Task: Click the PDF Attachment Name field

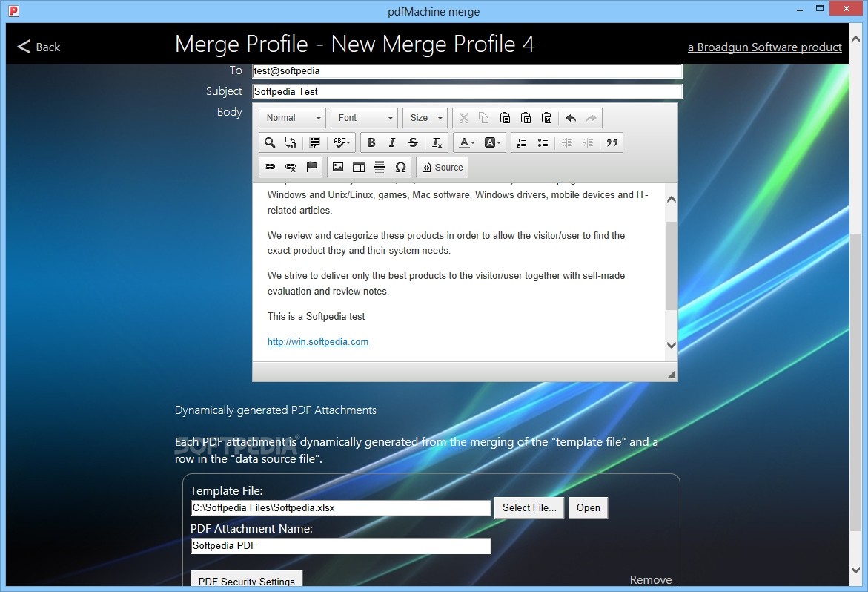Action: (x=340, y=546)
